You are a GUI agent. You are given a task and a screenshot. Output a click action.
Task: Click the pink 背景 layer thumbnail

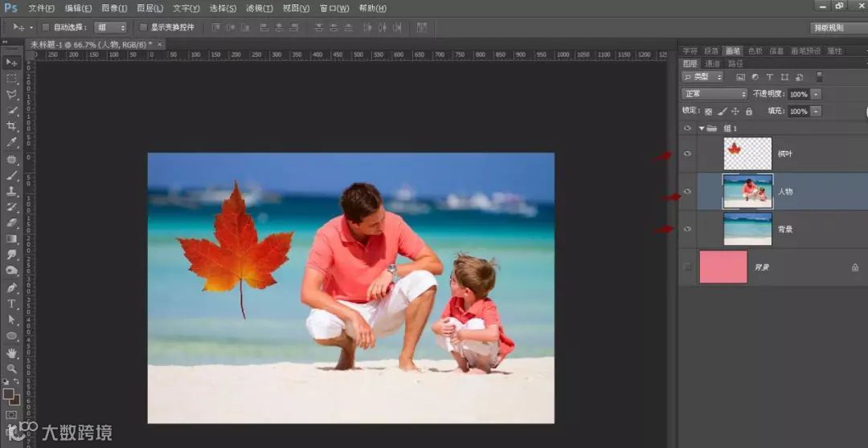click(723, 267)
